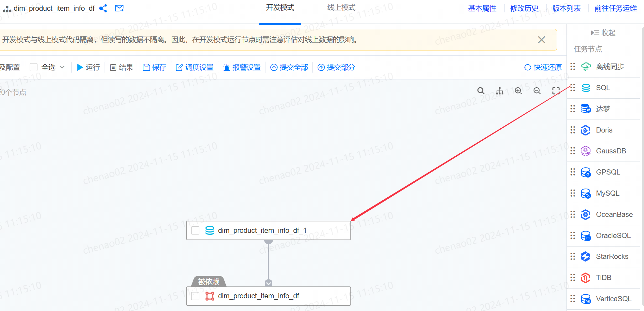The width and height of the screenshot is (644, 311).
Task: Click the 任务节点 section heading
Action: tap(588, 49)
